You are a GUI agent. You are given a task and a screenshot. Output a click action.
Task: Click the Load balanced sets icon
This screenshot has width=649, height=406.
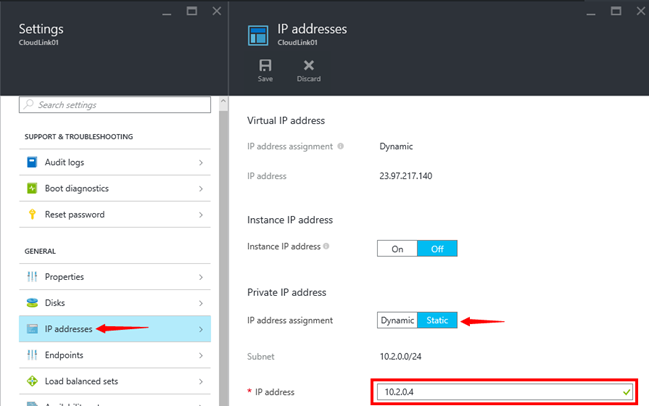(x=32, y=380)
